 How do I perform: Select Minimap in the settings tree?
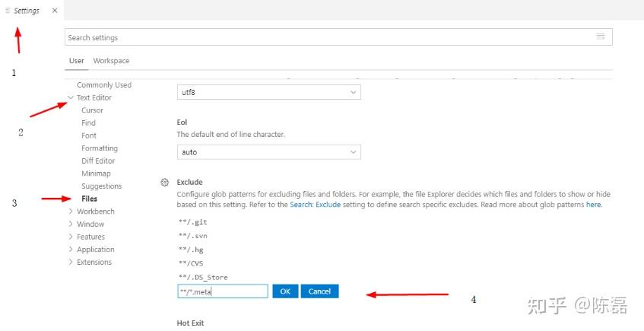(x=96, y=173)
